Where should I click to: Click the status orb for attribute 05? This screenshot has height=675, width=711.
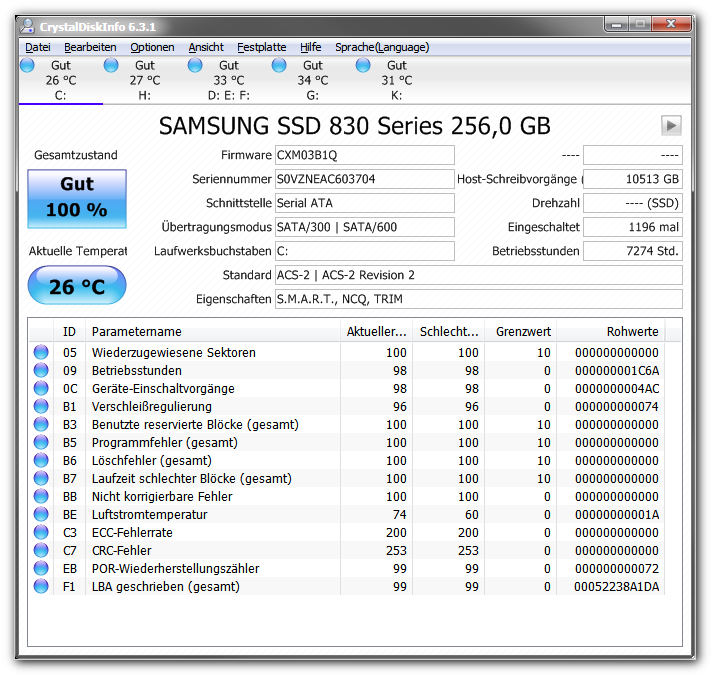pyautogui.click(x=41, y=352)
